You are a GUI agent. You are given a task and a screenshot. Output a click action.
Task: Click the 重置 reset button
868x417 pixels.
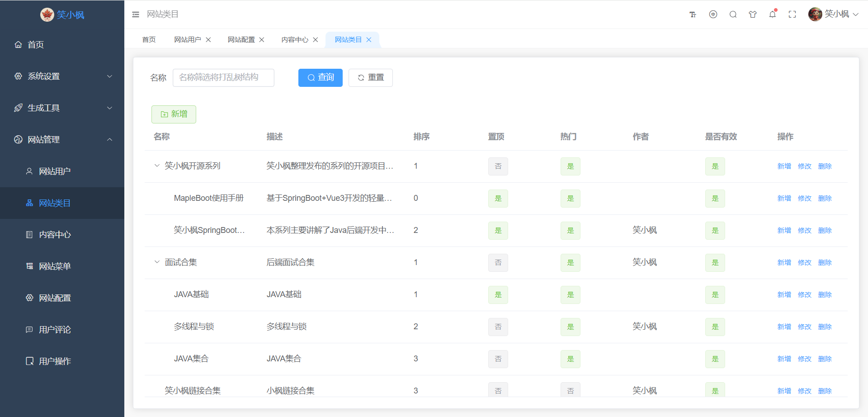coord(371,77)
